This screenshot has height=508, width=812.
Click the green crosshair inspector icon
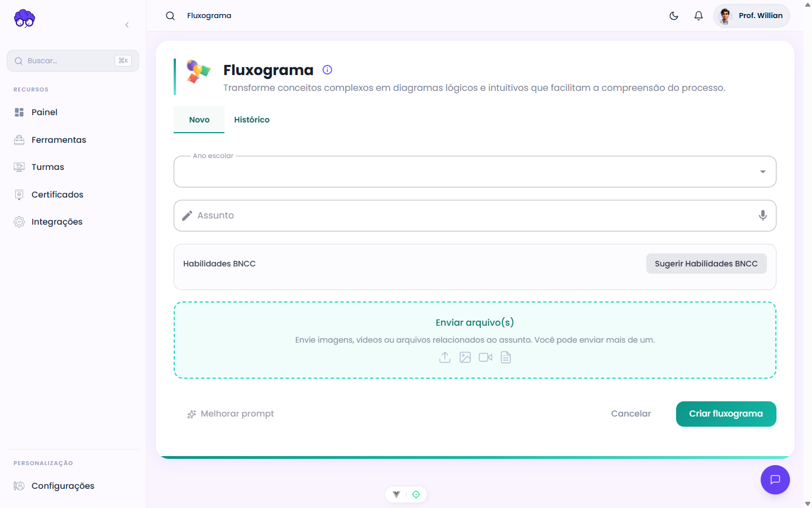click(416, 494)
